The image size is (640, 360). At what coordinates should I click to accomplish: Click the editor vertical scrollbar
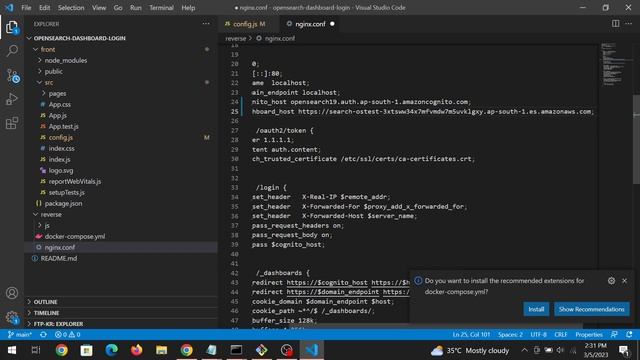[x=636, y=140]
